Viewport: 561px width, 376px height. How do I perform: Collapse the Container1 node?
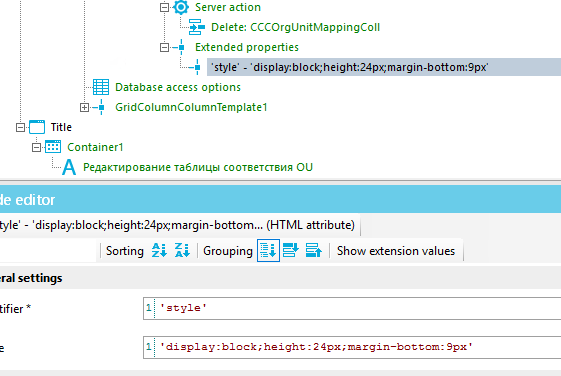36,147
